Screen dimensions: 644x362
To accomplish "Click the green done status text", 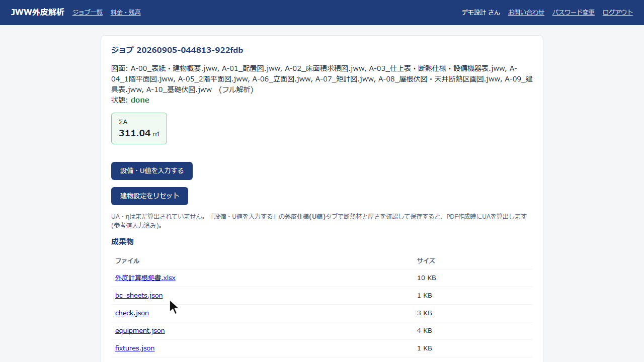I will click(140, 100).
